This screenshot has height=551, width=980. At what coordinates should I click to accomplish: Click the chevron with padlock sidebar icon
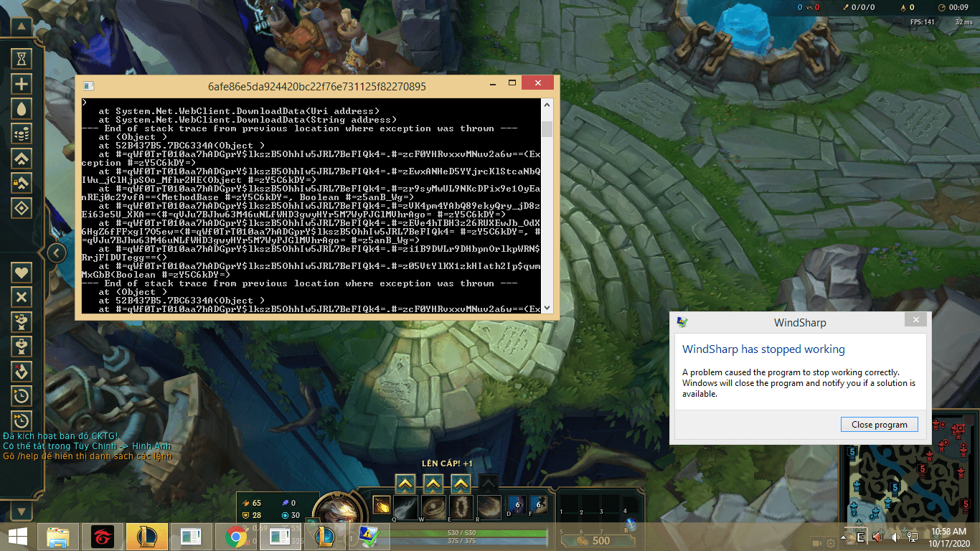(22, 183)
